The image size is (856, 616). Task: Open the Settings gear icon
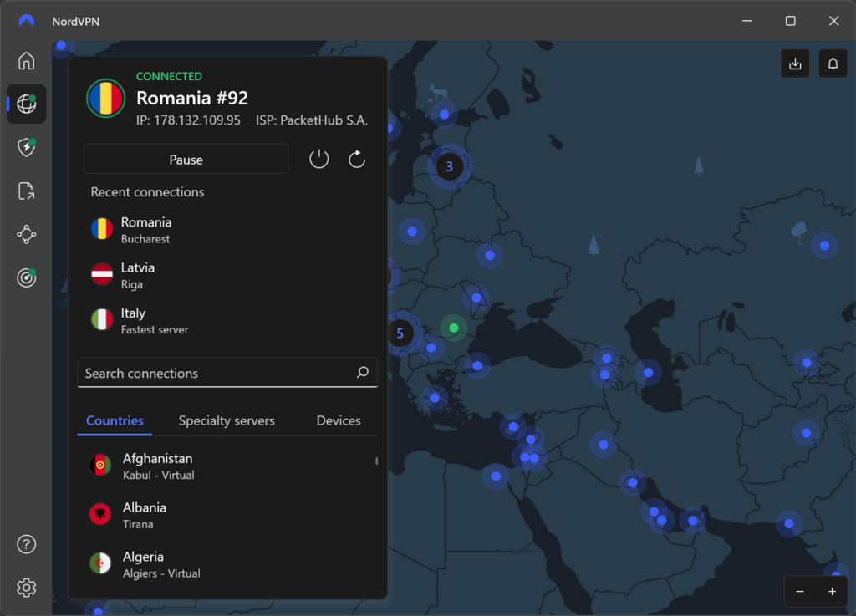[x=26, y=588]
